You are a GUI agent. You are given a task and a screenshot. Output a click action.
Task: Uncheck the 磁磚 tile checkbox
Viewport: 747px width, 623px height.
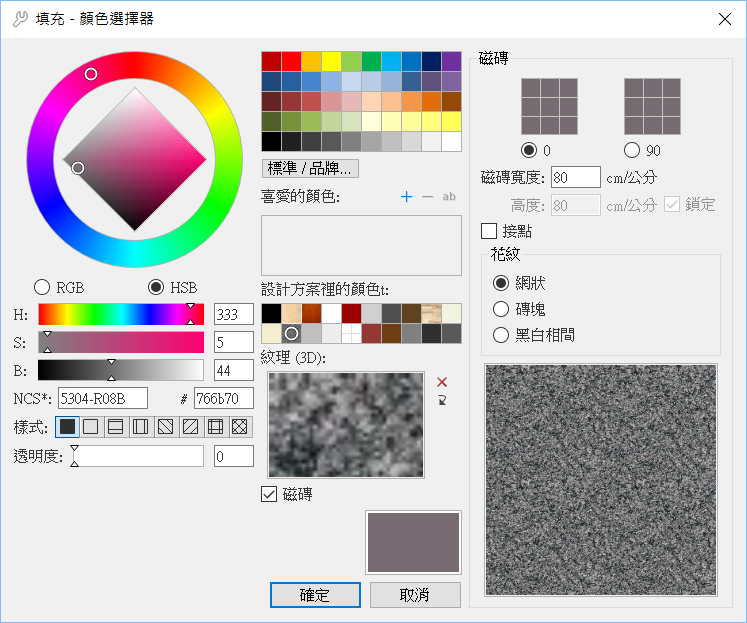[x=268, y=494]
